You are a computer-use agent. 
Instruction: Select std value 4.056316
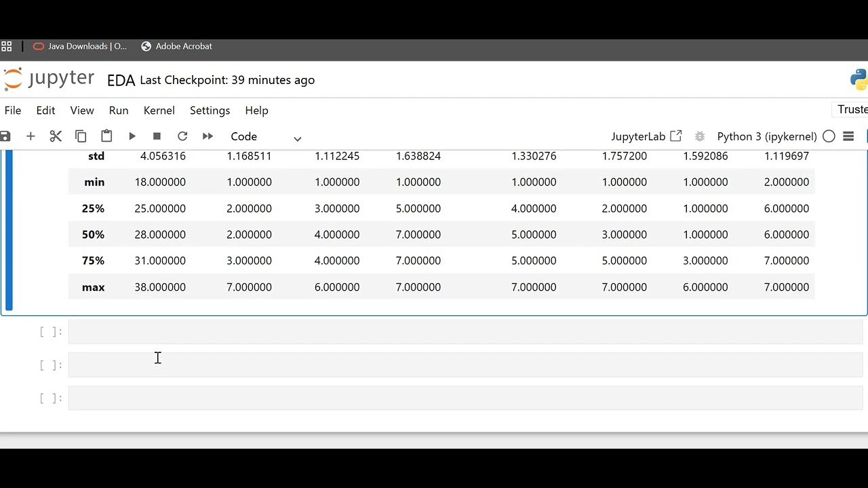[163, 156]
